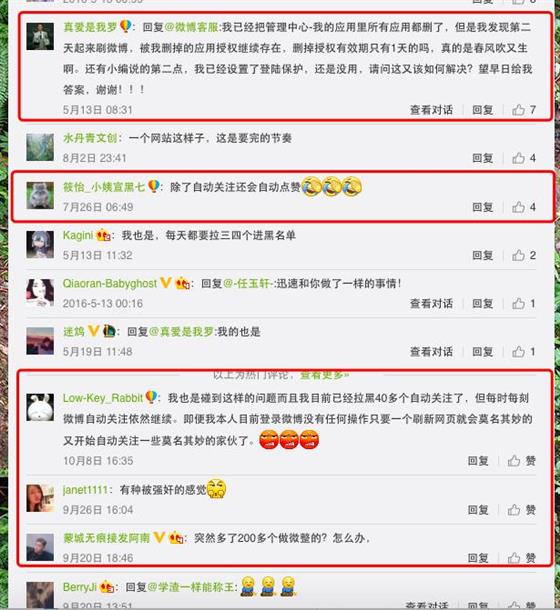
Task: Like the comment by 真爱是我罗
Action: tap(523, 110)
